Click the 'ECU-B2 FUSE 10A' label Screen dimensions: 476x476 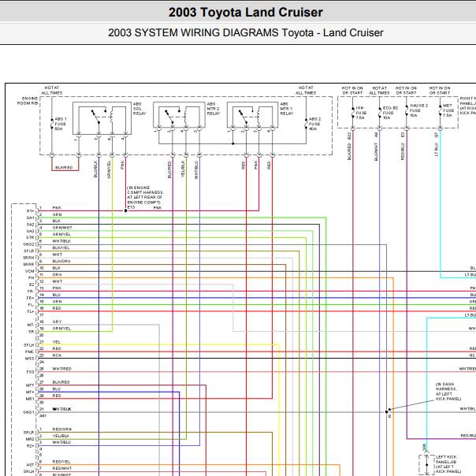(x=390, y=113)
